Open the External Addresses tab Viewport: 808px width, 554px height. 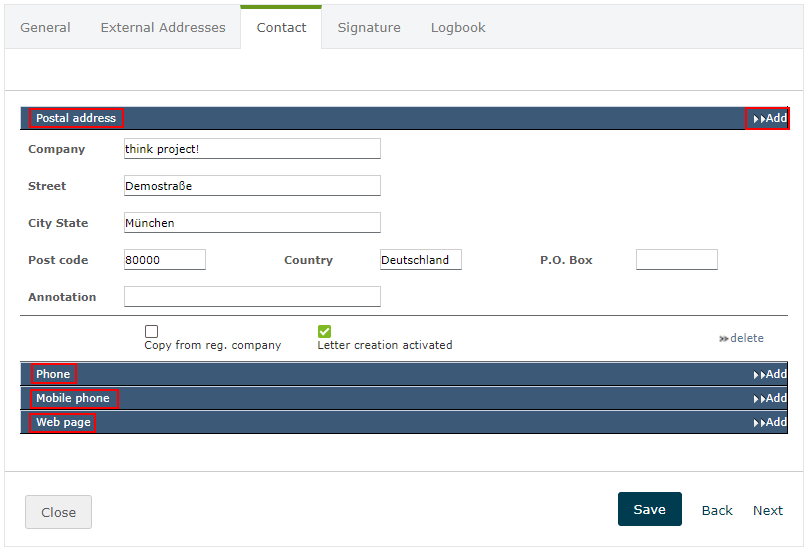(x=163, y=27)
